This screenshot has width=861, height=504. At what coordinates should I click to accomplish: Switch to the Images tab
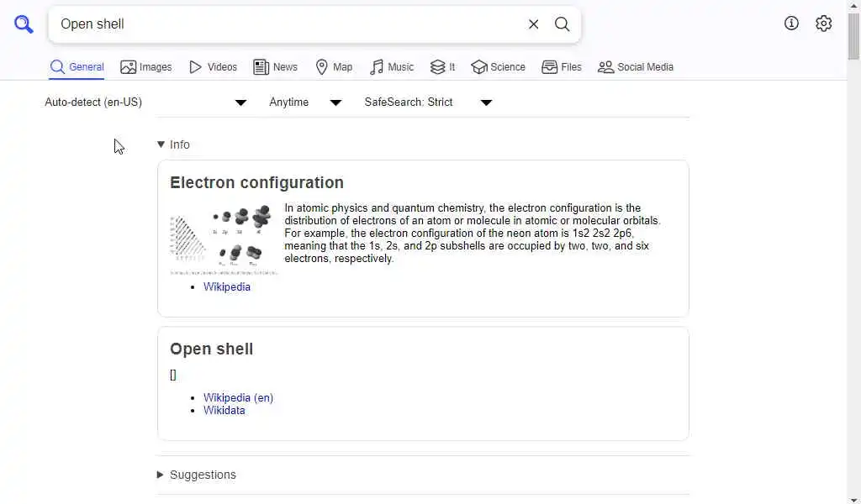tap(146, 67)
